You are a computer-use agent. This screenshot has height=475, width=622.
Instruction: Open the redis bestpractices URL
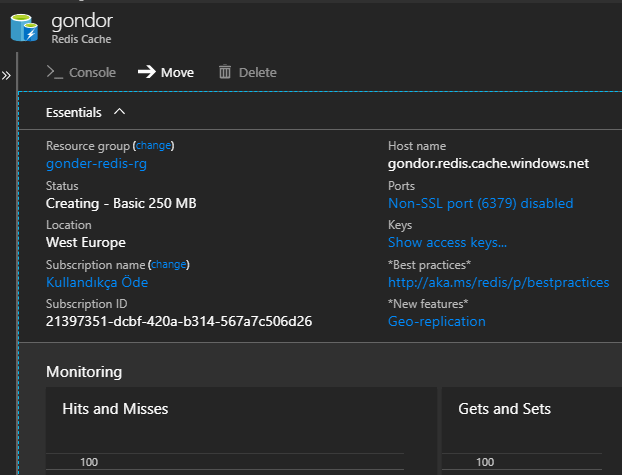click(499, 282)
